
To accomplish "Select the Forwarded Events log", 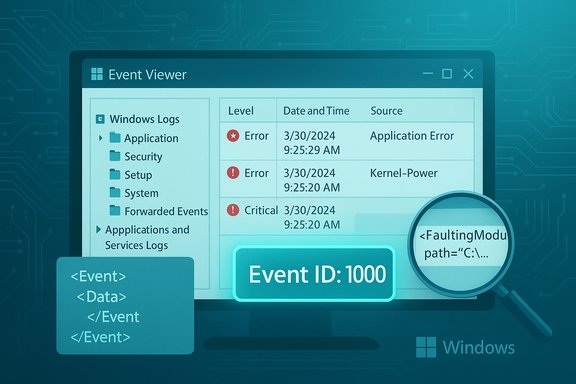I will [x=166, y=211].
